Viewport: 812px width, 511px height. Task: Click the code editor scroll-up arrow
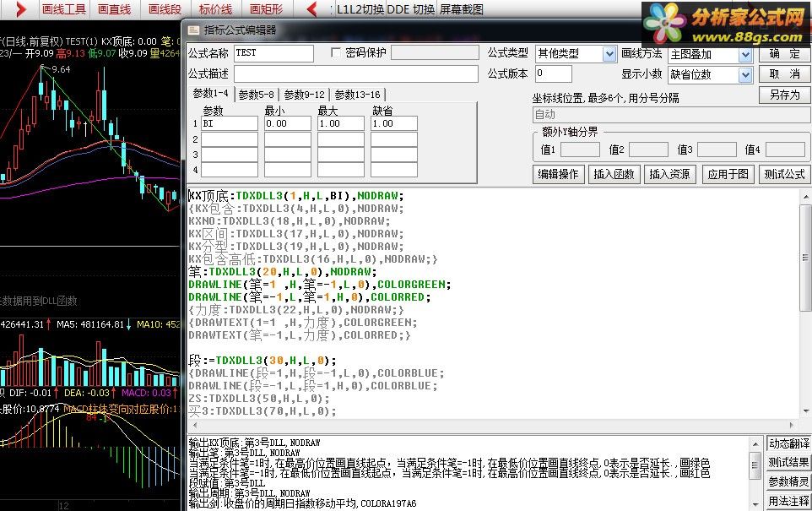(x=806, y=197)
